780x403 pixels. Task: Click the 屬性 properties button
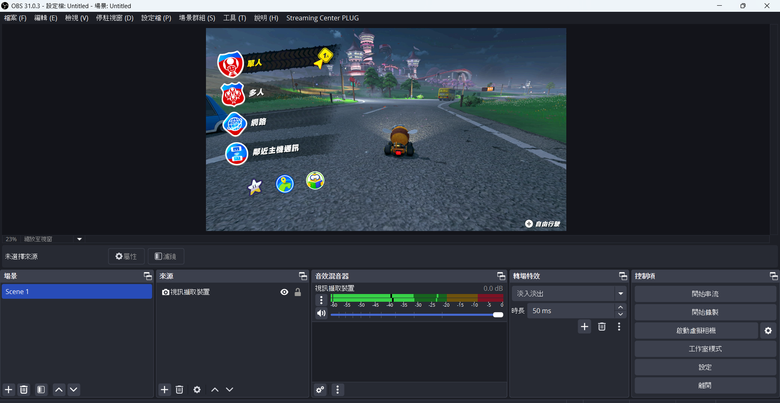point(126,256)
